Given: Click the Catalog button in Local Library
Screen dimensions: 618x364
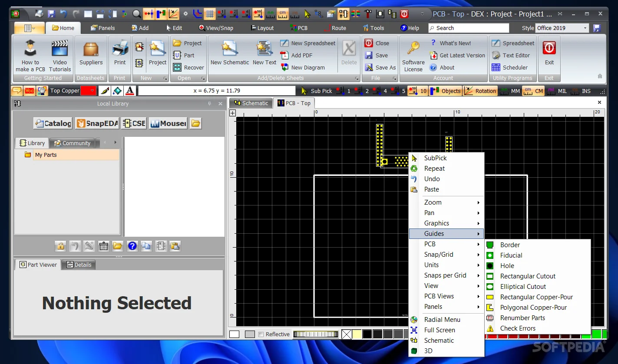Looking at the screenshot, I should (53, 123).
